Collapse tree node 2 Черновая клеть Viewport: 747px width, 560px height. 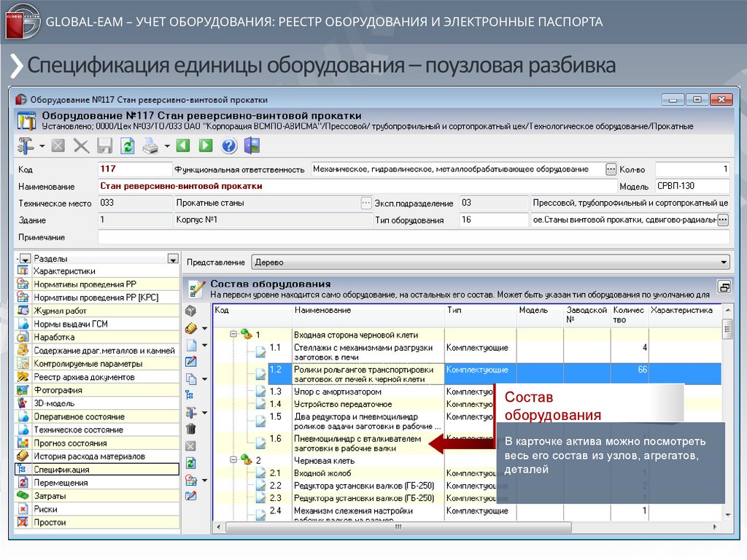coord(234,461)
